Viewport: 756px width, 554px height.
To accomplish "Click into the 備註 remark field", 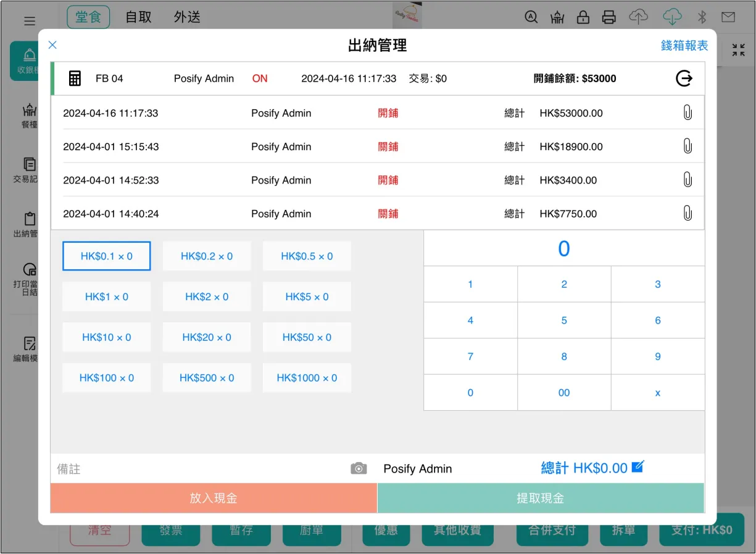I will (197, 469).
